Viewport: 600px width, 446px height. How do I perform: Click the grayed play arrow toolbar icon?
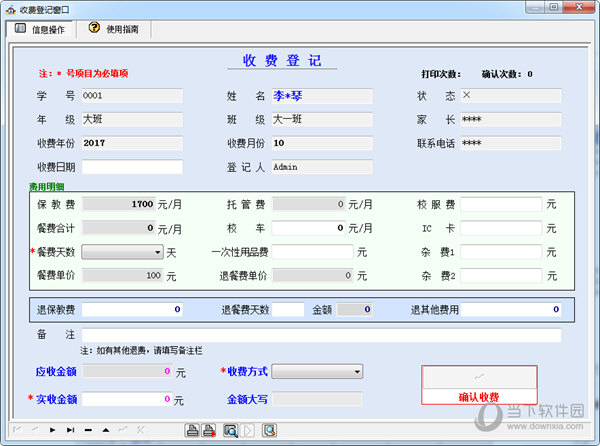[x=248, y=430]
